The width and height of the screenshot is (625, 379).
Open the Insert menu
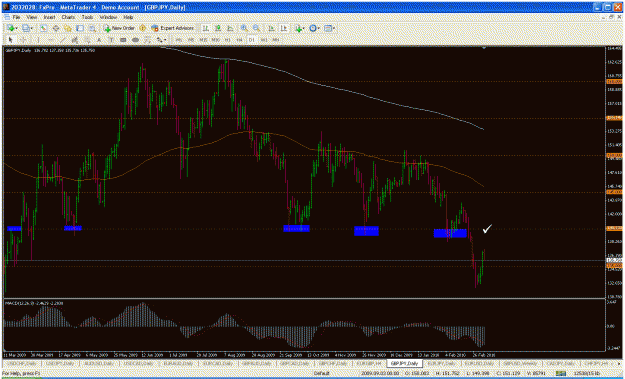(49, 18)
